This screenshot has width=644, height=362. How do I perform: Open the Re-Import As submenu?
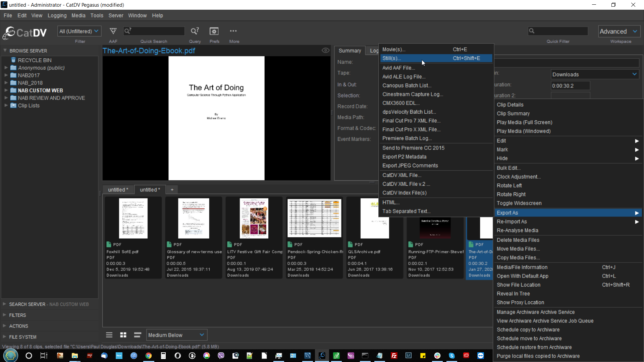(568, 222)
